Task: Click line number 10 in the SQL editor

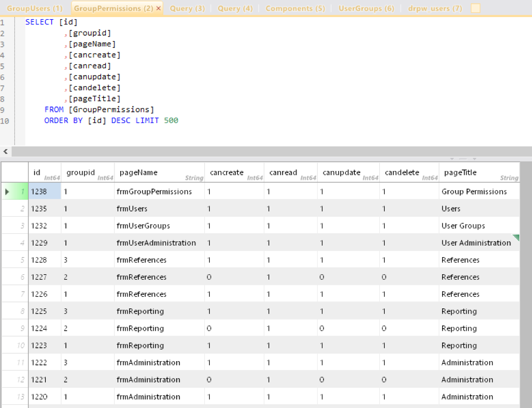Action: (5, 121)
